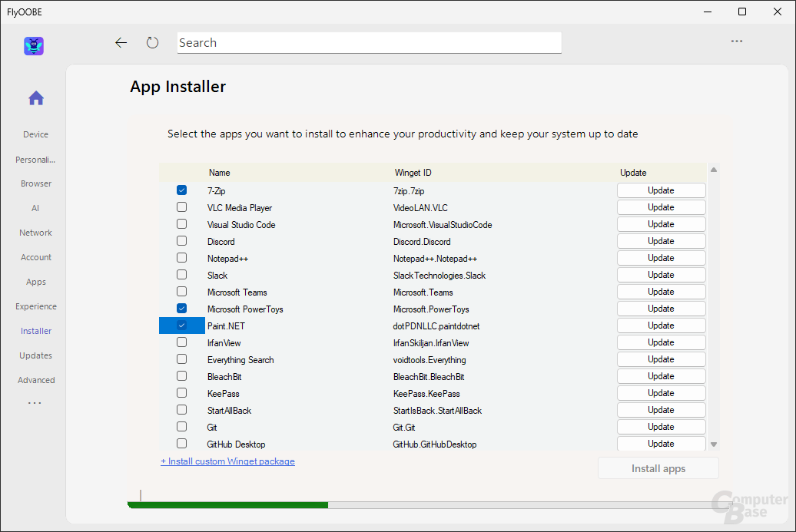Viewport: 796px width, 532px height.
Task: Uncheck the 7-Zip checkbox
Action: (181, 190)
